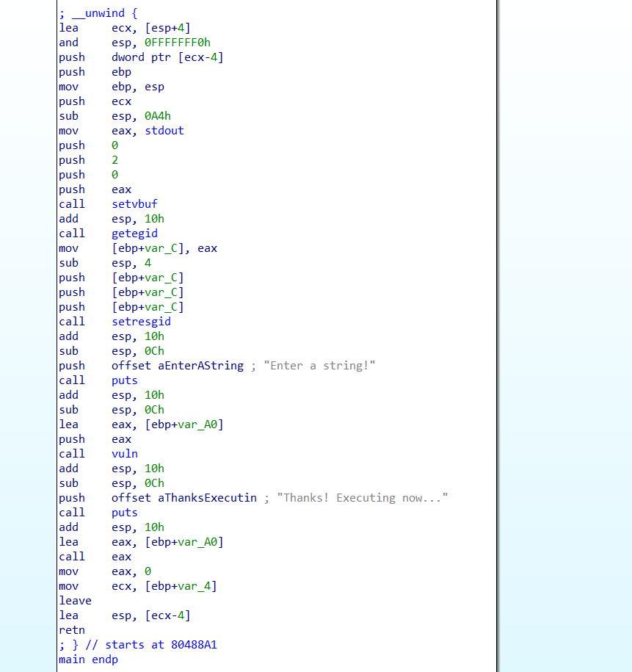Select the push 2 instruction
The height and width of the screenshot is (672, 632).
pyautogui.click(x=89, y=160)
